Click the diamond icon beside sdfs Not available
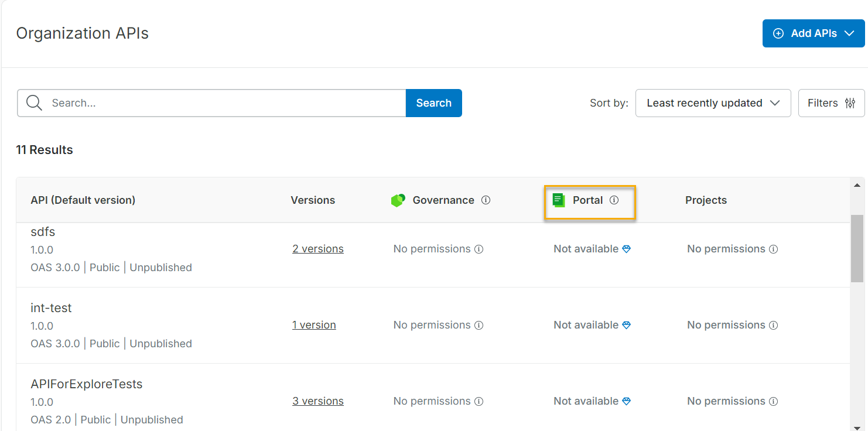 point(626,249)
